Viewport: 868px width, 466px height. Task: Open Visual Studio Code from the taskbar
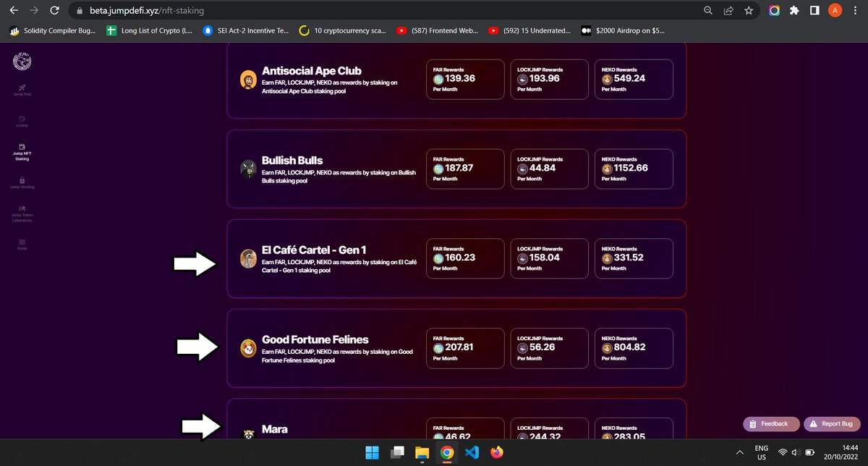point(472,452)
